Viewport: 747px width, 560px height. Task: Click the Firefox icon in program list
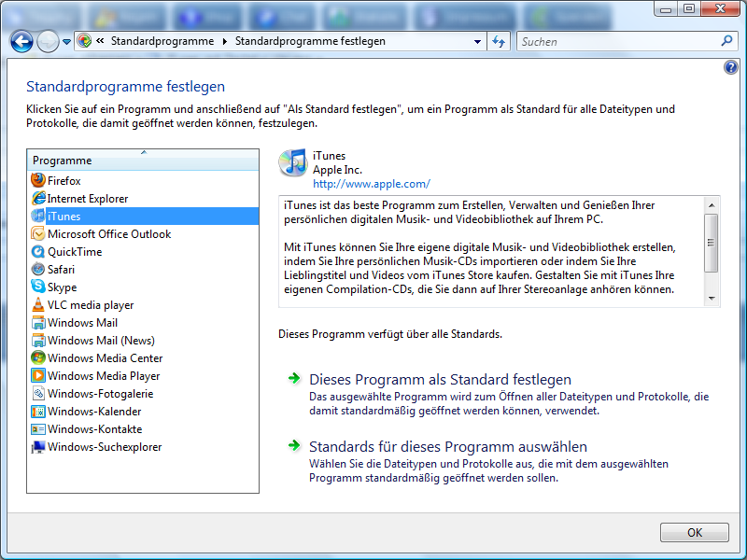38,180
